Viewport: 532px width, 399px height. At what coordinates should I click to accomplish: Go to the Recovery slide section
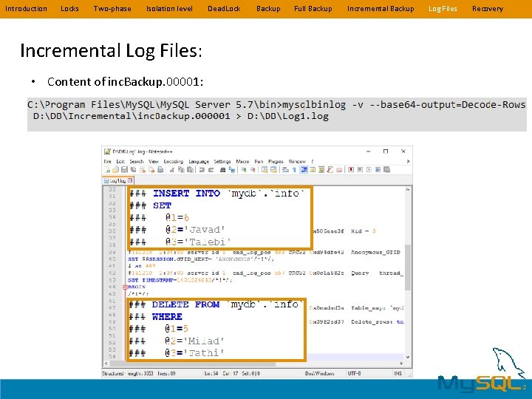pos(487,8)
